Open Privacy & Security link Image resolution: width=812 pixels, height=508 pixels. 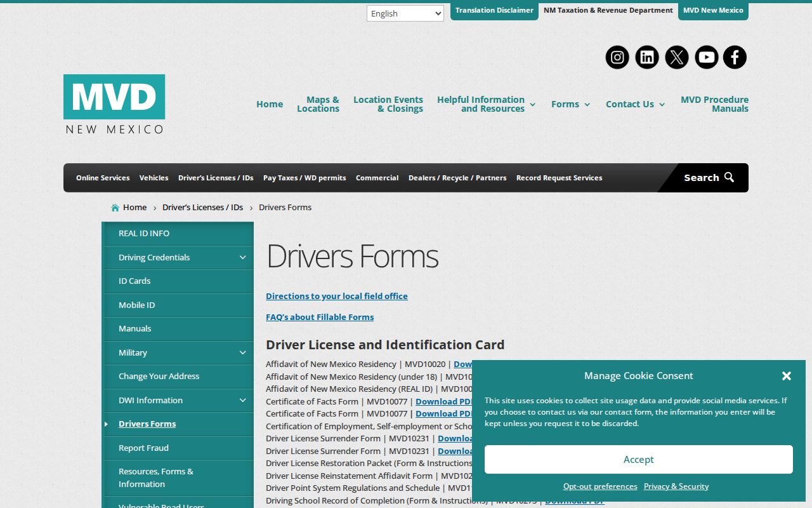(676, 486)
